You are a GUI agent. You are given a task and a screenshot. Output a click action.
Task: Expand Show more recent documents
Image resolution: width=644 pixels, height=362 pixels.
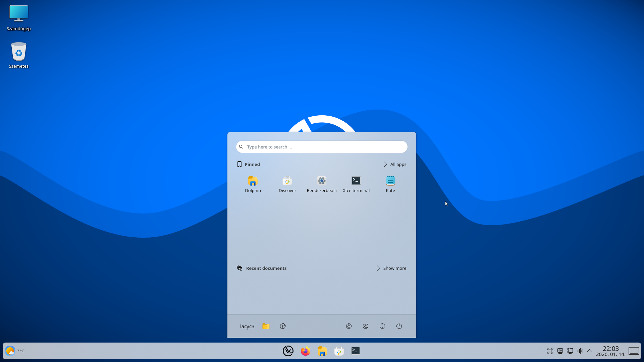click(x=391, y=268)
